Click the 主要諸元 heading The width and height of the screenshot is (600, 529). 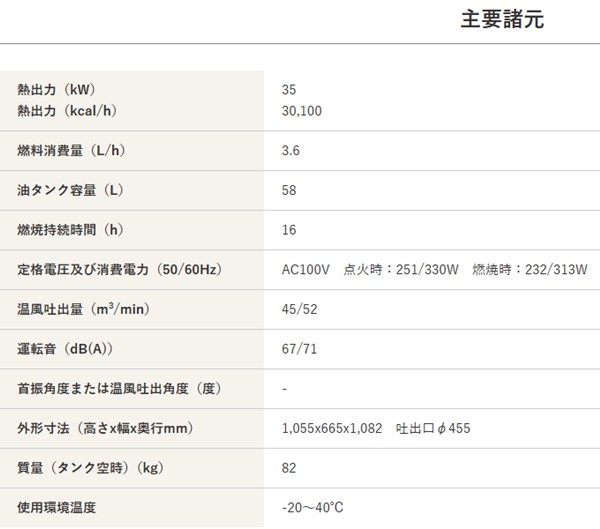pyautogui.click(x=502, y=20)
